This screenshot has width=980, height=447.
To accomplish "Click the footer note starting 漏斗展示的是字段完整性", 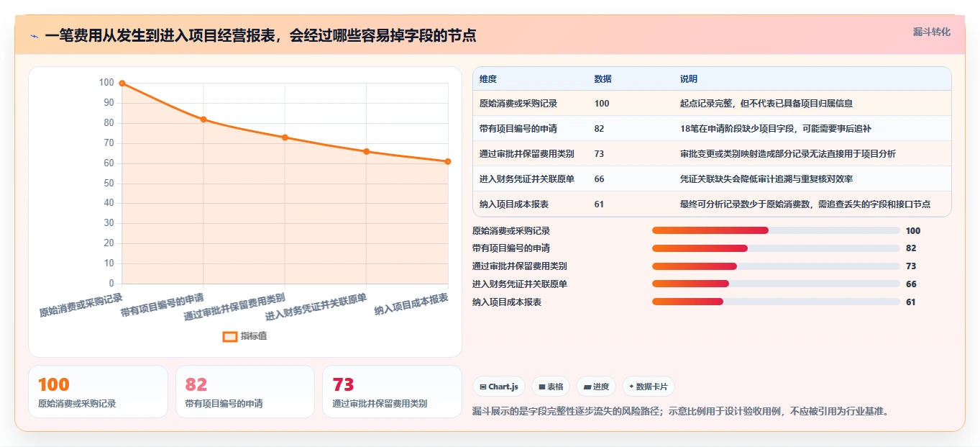I will pos(681,412).
